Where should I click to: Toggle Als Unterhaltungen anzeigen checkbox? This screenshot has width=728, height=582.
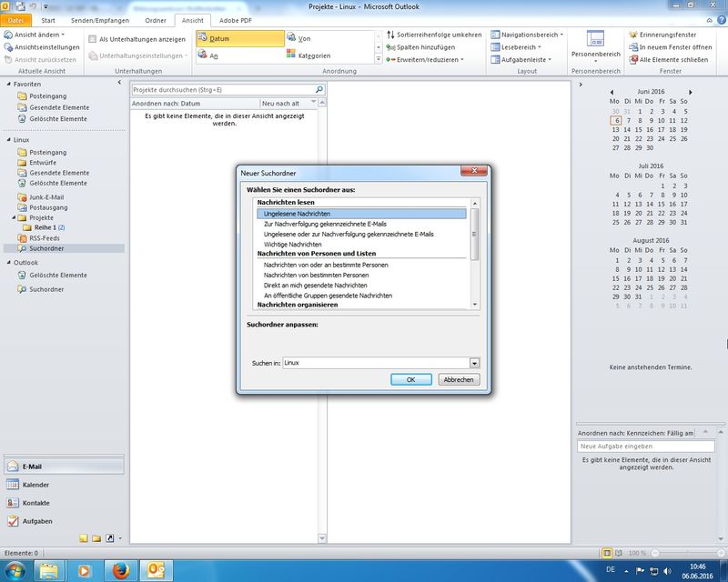pyautogui.click(x=93, y=39)
